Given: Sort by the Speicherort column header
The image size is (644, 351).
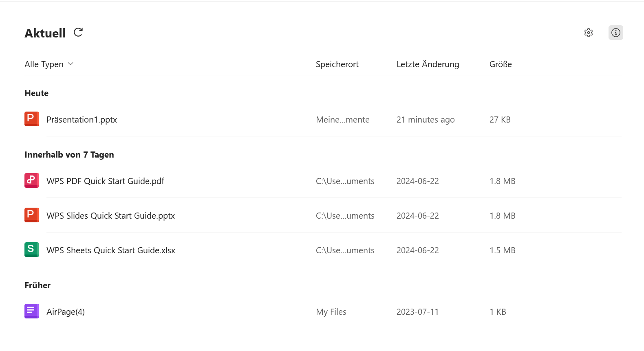Looking at the screenshot, I should point(337,64).
